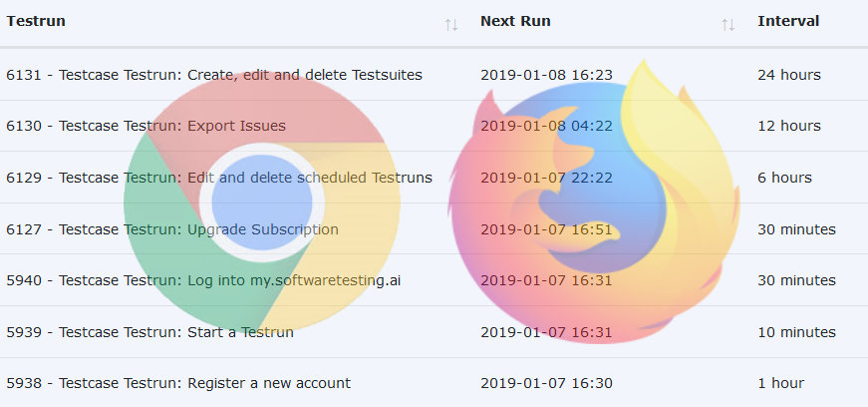Click next run date 2019-01-08 04:22

pos(546,127)
